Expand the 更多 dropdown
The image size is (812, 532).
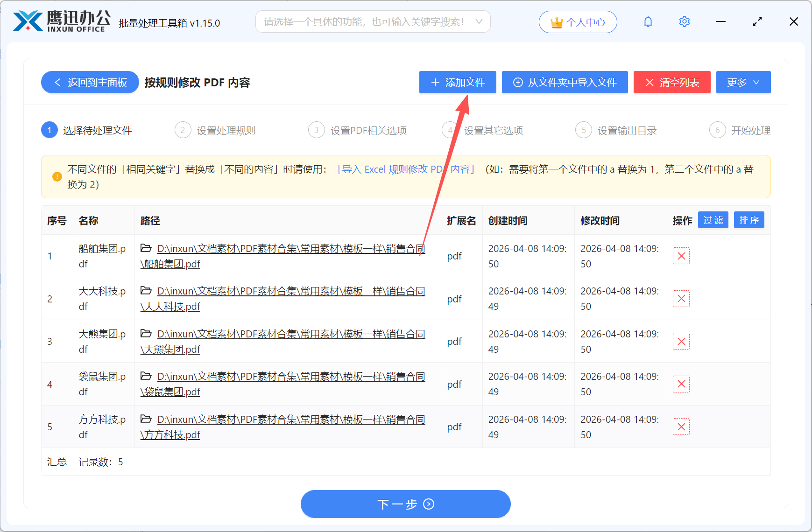[743, 82]
